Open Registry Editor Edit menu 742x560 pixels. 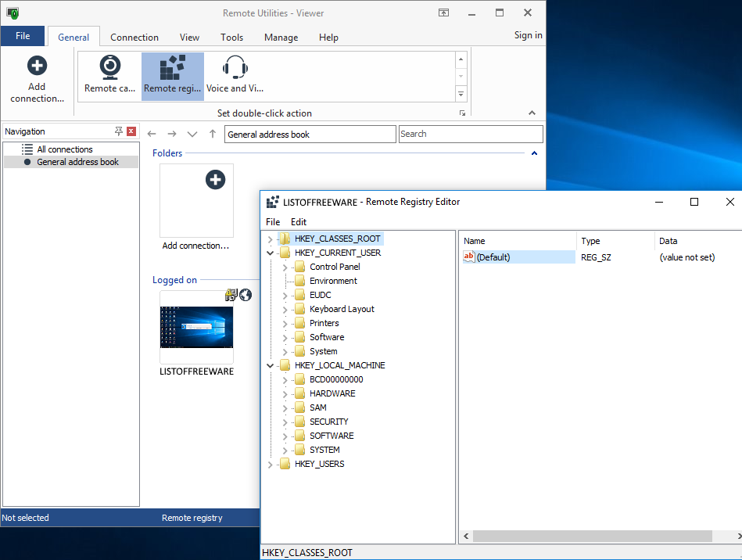click(x=299, y=221)
